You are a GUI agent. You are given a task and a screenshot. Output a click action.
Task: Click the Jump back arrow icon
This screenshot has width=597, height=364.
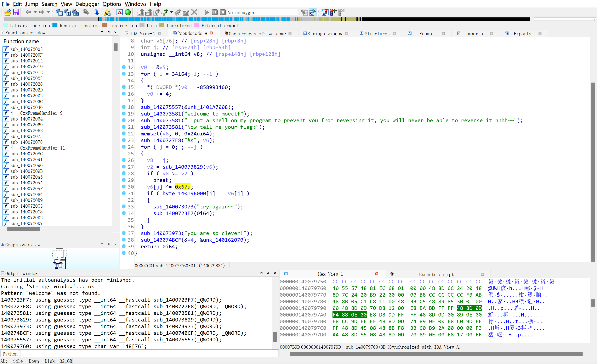28,12
